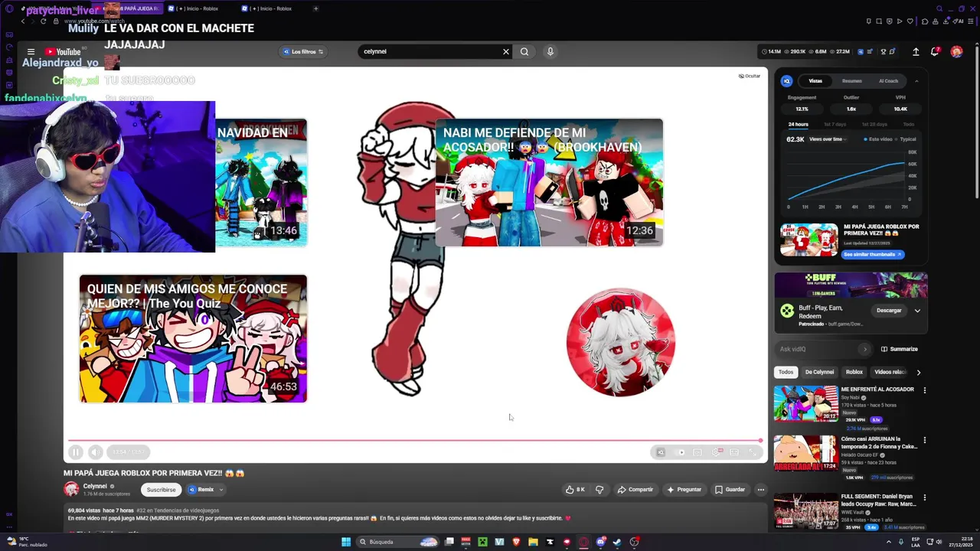
Task: Open NAVIDAD EN end-screen video
Action: (261, 182)
